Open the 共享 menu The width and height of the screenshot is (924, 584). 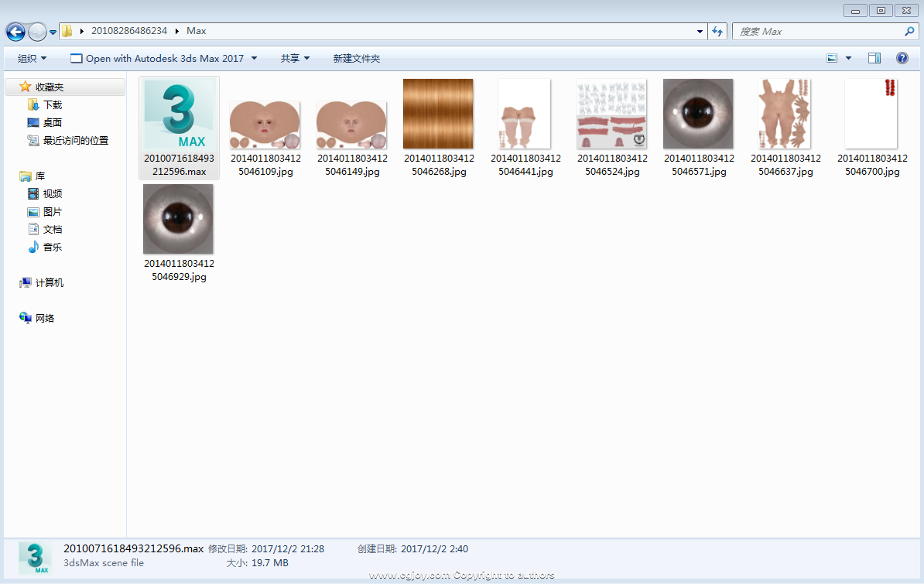pyautogui.click(x=294, y=58)
